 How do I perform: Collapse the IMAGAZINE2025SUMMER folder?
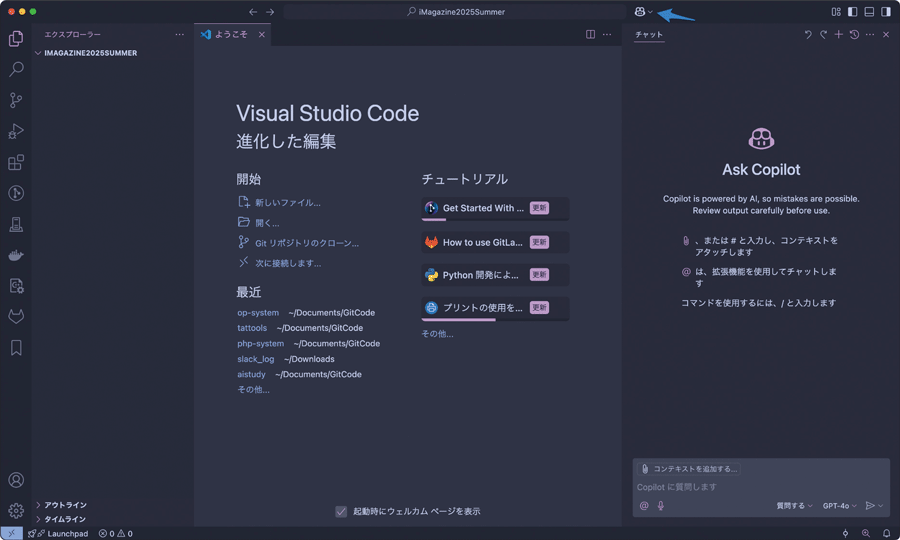(x=86, y=53)
